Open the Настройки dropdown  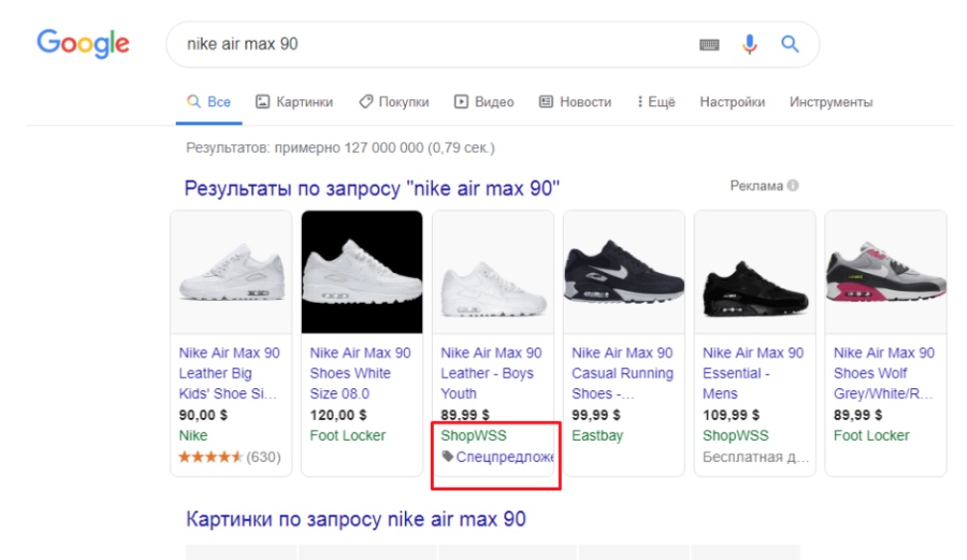tap(732, 102)
